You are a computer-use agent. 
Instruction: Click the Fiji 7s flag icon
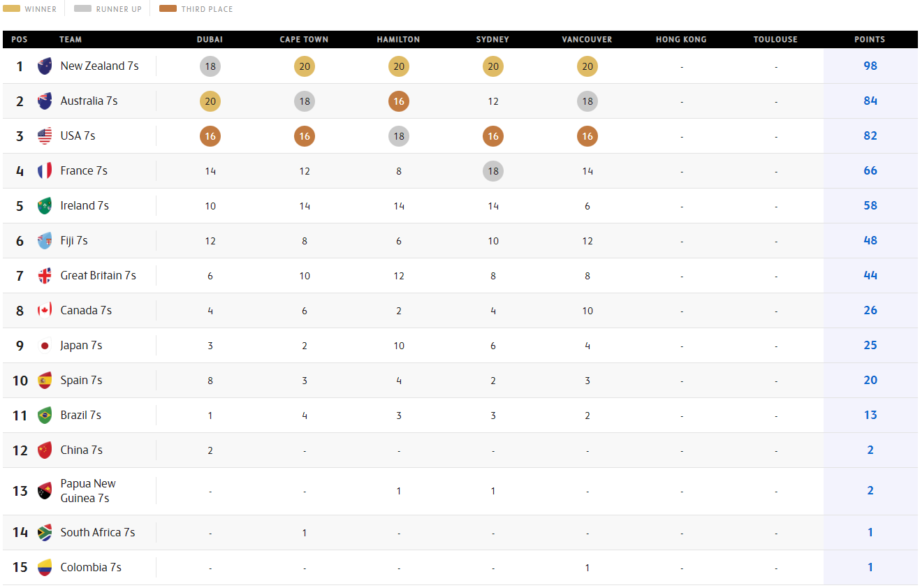coord(45,241)
